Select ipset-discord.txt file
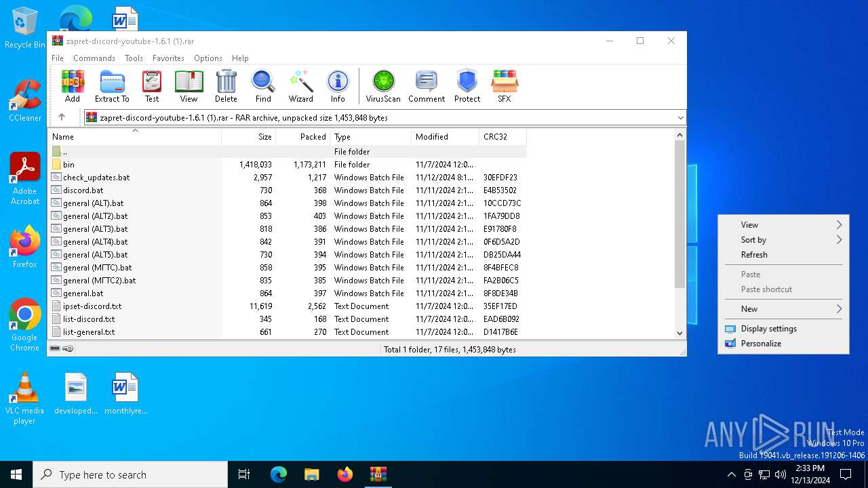The image size is (868, 488). (287, 306)
